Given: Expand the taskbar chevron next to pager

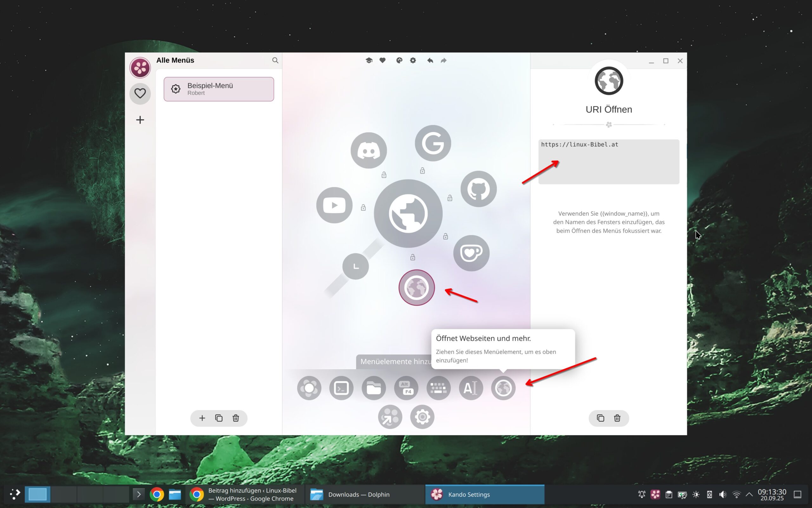Looking at the screenshot, I should click(x=139, y=495).
